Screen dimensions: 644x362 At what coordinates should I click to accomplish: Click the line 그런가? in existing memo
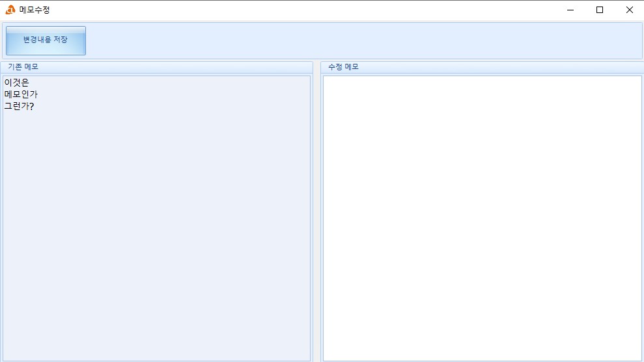point(20,106)
